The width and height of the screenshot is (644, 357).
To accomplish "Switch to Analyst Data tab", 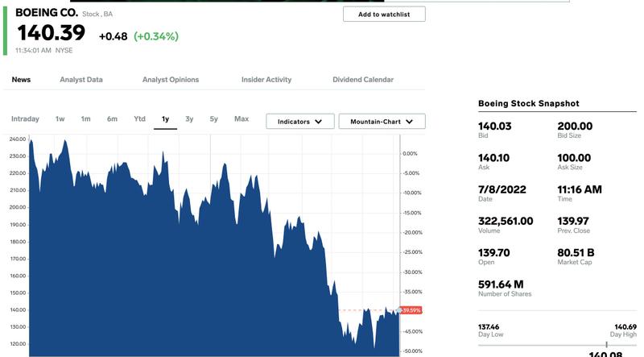I will click(81, 80).
